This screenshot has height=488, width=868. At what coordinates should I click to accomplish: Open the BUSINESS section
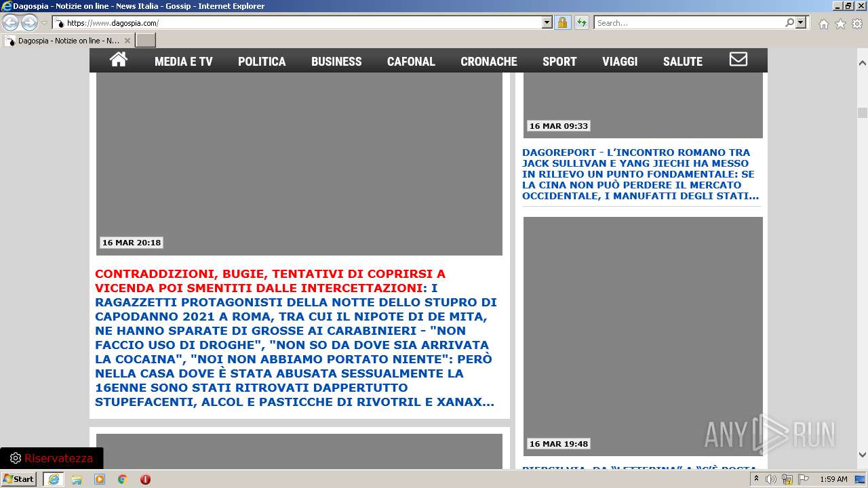[x=336, y=61]
